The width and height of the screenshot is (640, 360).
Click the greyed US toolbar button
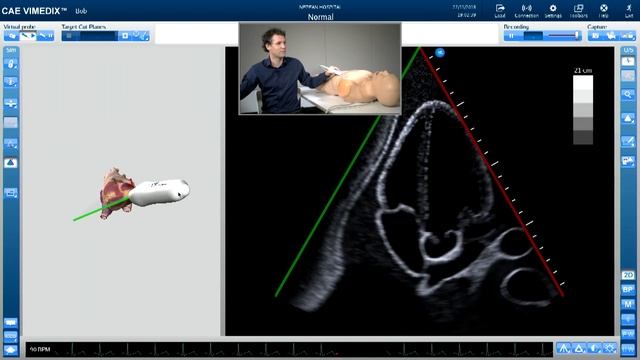tap(628, 76)
